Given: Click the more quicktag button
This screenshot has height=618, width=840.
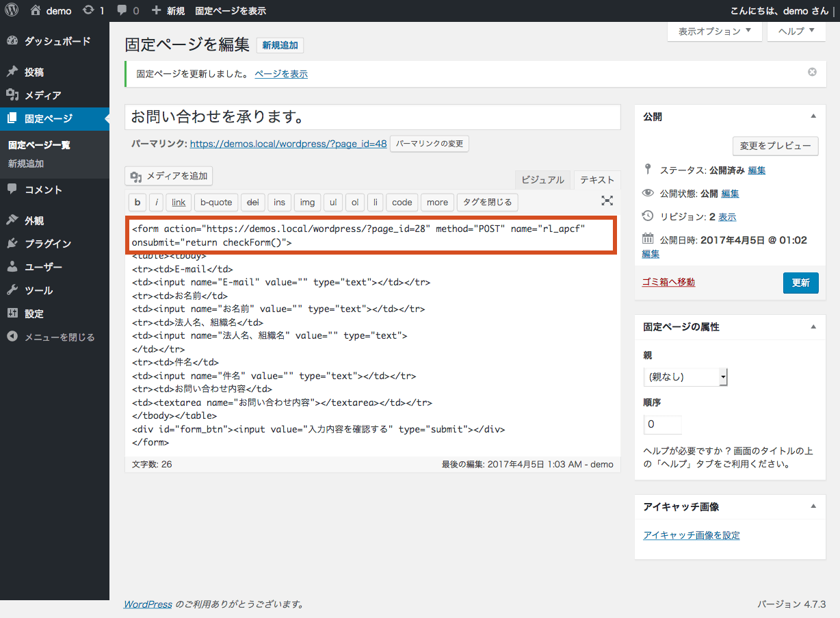Looking at the screenshot, I should point(437,202).
